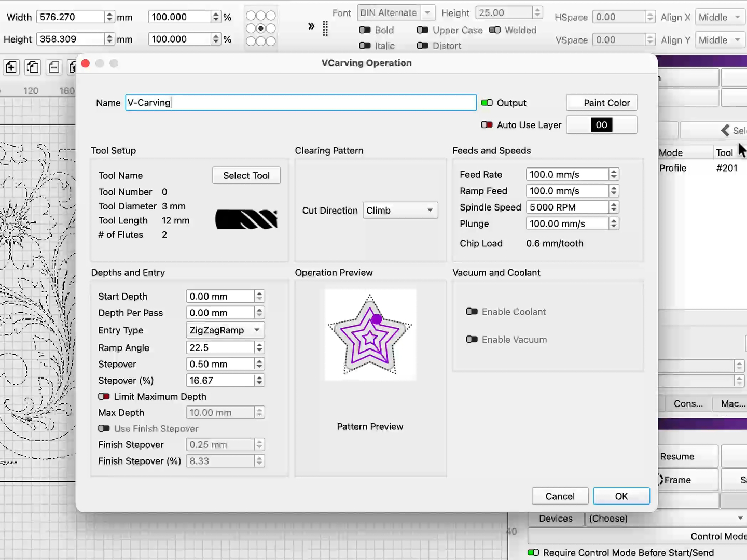The width and height of the screenshot is (747, 560).
Task: Open the Font DIN Alternate dropdown
Action: coord(396,12)
